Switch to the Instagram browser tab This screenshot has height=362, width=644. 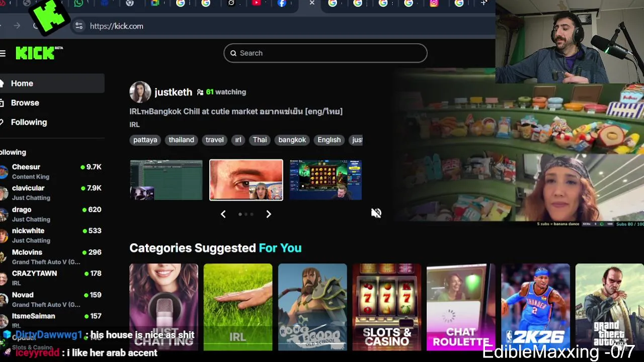pyautogui.click(x=434, y=3)
